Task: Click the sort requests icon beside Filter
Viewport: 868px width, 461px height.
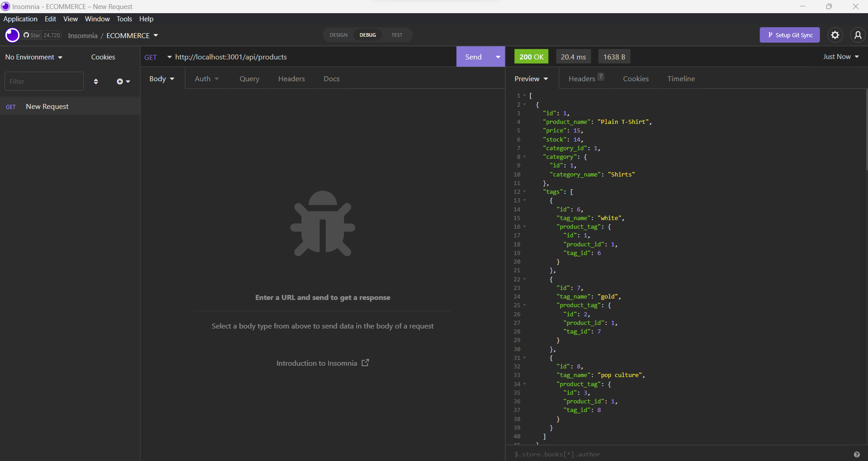Action: coord(96,81)
